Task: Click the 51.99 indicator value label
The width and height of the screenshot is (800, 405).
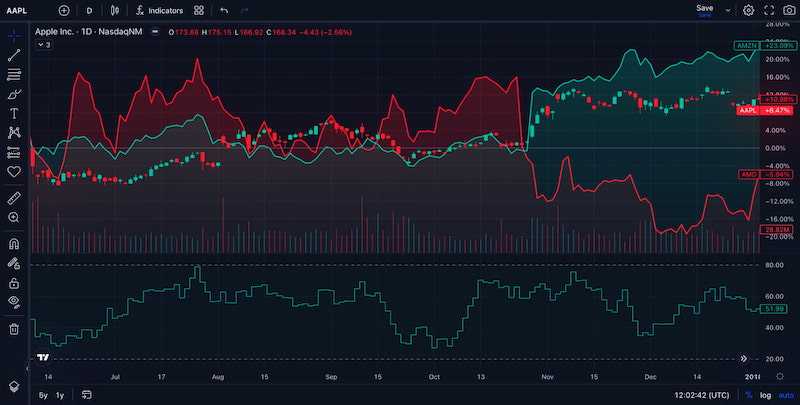Action: (773, 309)
